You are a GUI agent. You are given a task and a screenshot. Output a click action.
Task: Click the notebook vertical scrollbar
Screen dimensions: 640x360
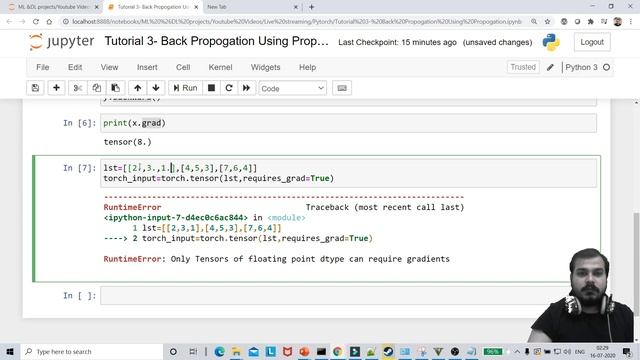click(636, 264)
